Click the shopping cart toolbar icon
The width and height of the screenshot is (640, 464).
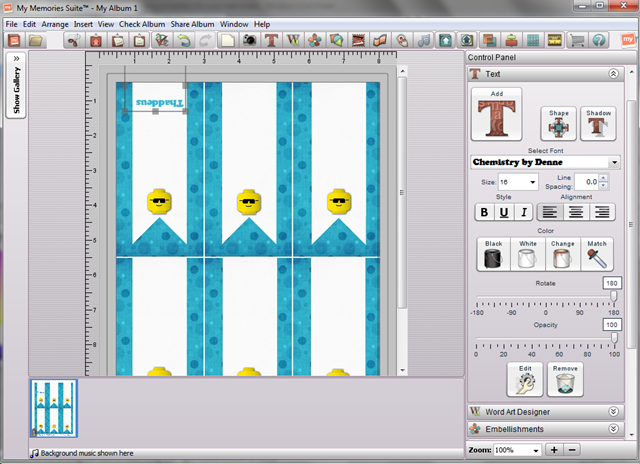pyautogui.click(x=577, y=41)
